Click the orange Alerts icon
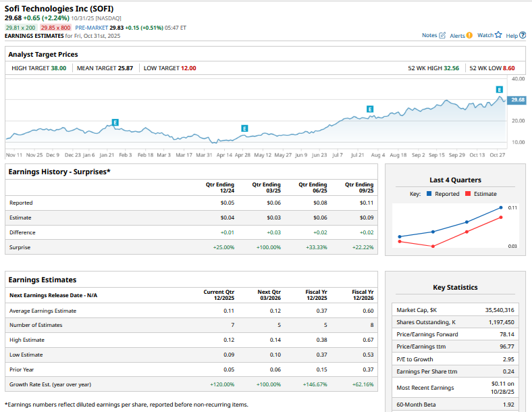The image size is (532, 412). point(469,35)
